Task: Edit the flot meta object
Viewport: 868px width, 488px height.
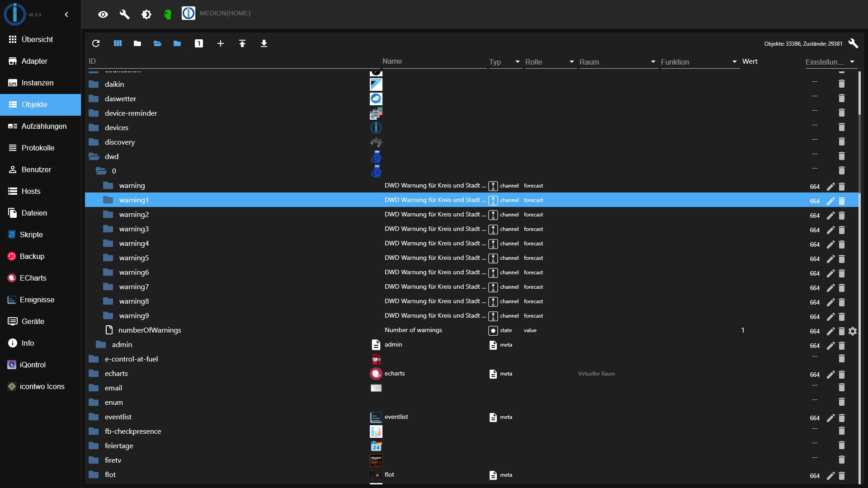Action: coord(831,475)
